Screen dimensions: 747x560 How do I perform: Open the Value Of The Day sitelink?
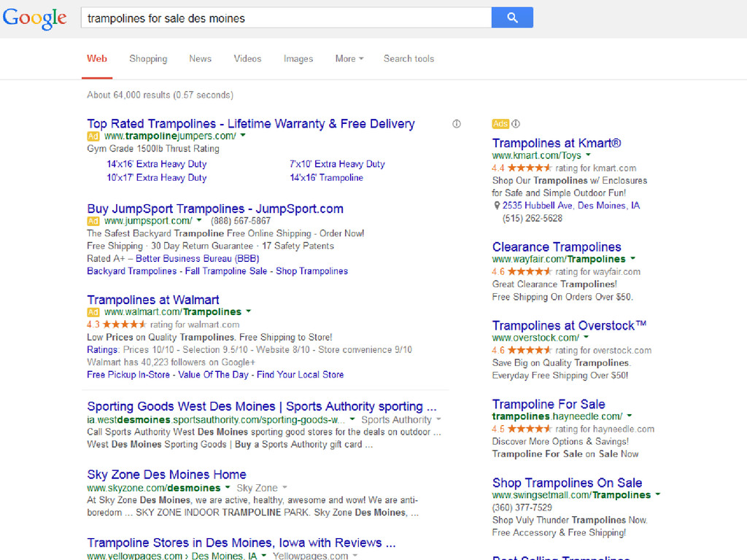pos(214,375)
